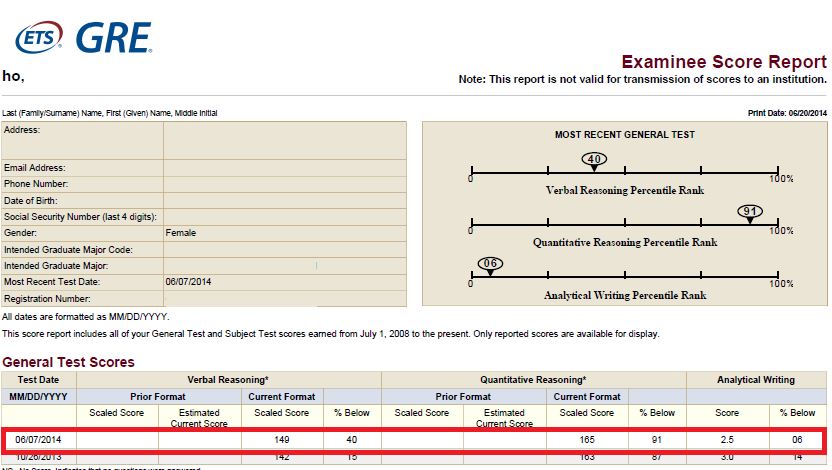Click the ETS oval logo
The height and width of the screenshot is (470, 832).
39,37
